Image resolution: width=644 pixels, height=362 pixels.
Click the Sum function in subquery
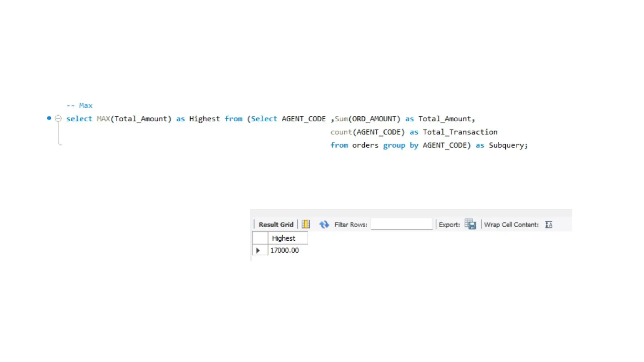pyautogui.click(x=341, y=119)
